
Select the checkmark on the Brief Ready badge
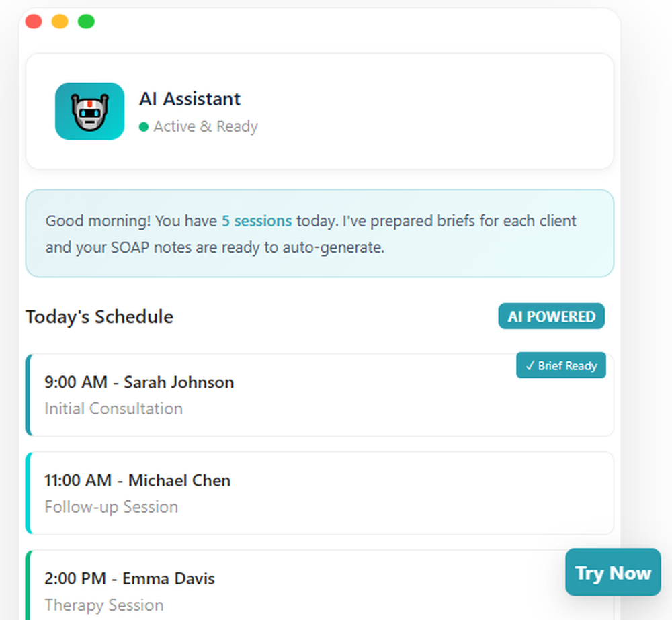click(530, 365)
